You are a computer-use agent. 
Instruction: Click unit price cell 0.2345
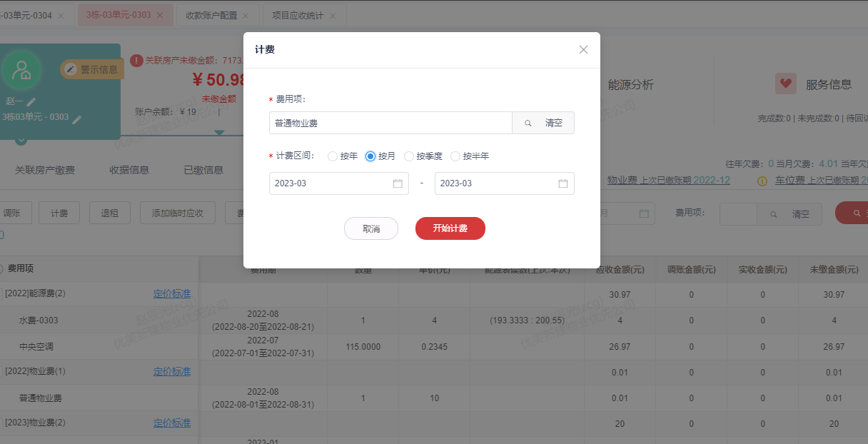434,346
